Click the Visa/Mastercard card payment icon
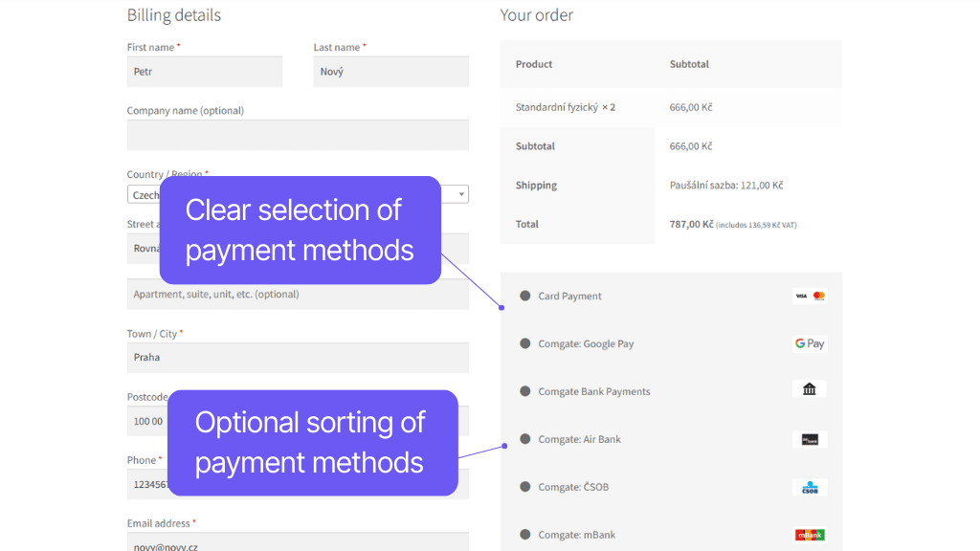The width and height of the screenshot is (980, 551). click(x=810, y=296)
